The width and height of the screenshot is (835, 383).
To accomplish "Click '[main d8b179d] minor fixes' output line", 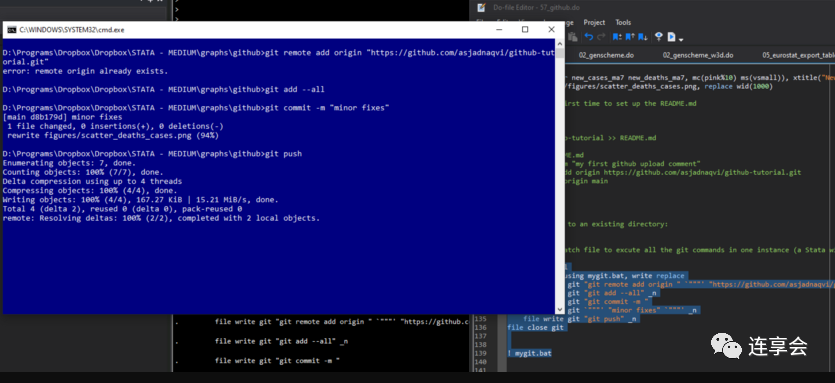I will pos(62,117).
